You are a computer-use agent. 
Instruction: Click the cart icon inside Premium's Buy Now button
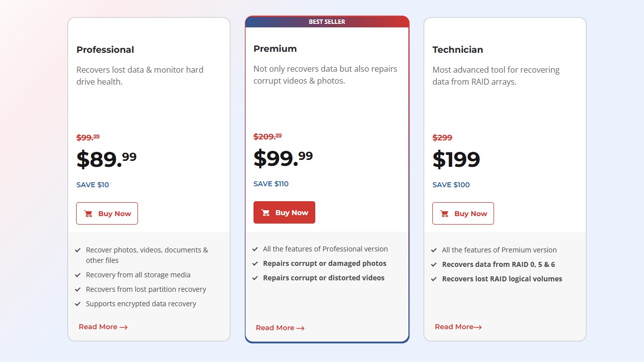(x=265, y=212)
